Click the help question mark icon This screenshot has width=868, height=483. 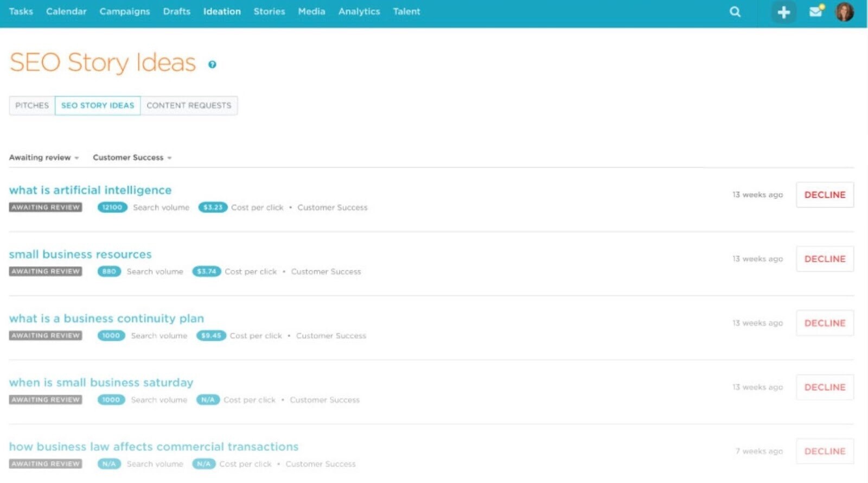(212, 65)
